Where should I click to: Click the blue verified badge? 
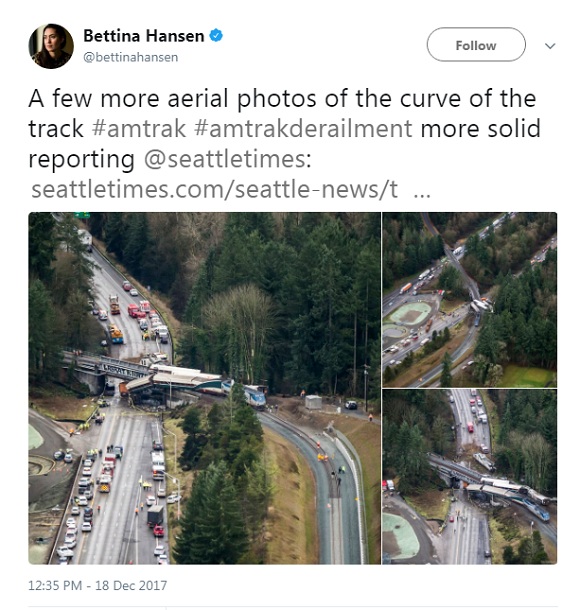(216, 36)
